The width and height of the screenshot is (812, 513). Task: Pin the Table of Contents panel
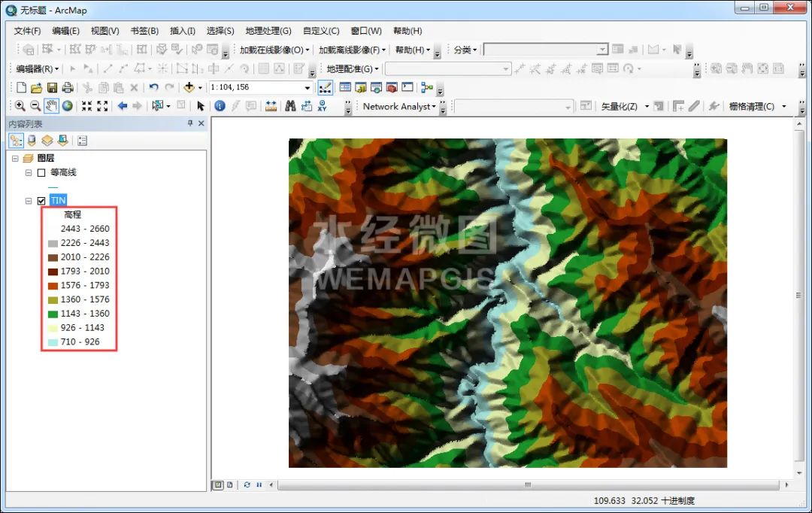click(x=190, y=123)
